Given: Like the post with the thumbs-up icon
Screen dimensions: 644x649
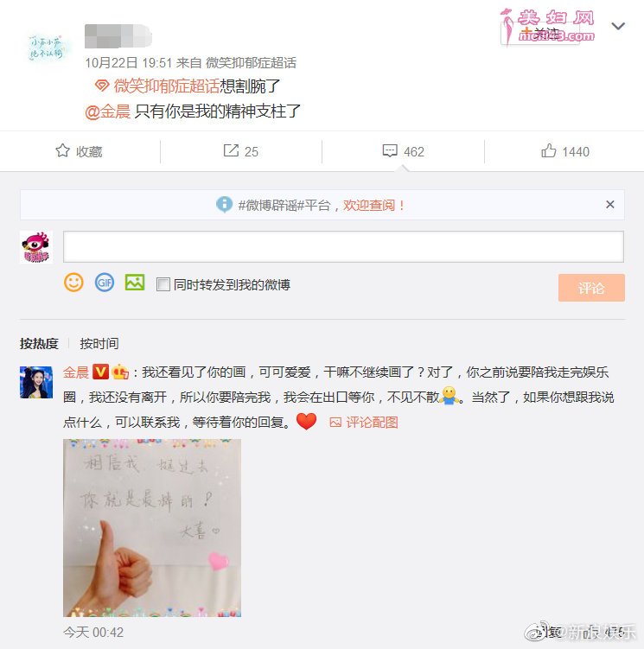Looking at the screenshot, I should (x=549, y=150).
